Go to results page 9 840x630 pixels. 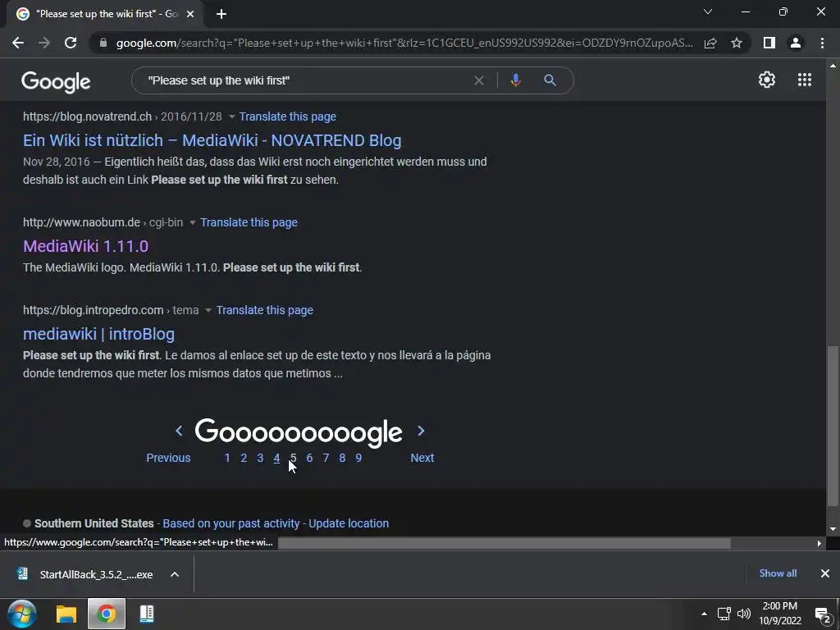coord(358,458)
